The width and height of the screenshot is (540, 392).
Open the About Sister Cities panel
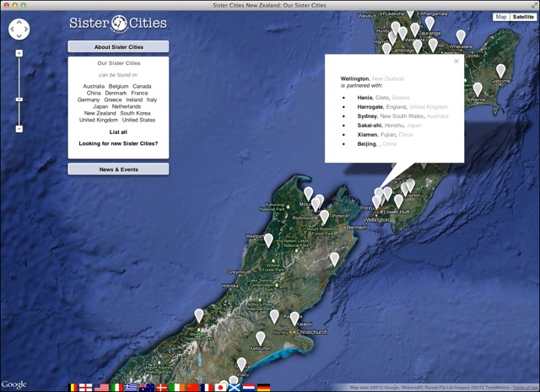(x=118, y=47)
